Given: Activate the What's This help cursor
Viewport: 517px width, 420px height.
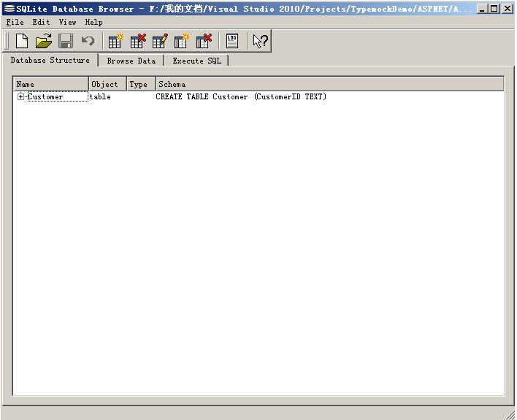Looking at the screenshot, I should (x=260, y=41).
